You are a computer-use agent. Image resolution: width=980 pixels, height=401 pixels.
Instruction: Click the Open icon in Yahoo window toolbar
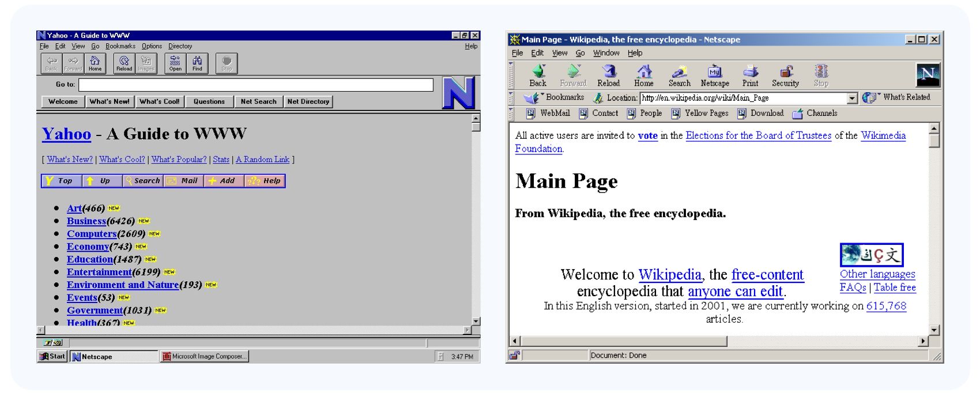[x=175, y=63]
